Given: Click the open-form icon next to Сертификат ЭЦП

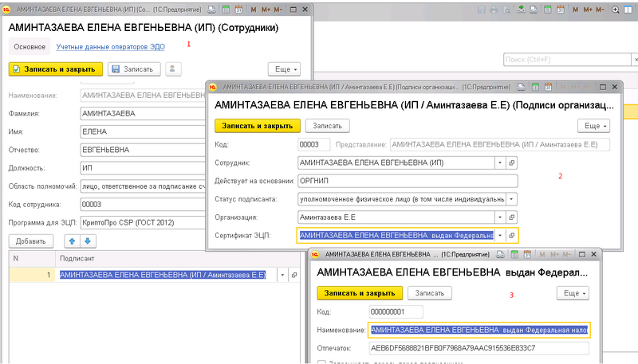Looking at the screenshot, I should point(513,235).
